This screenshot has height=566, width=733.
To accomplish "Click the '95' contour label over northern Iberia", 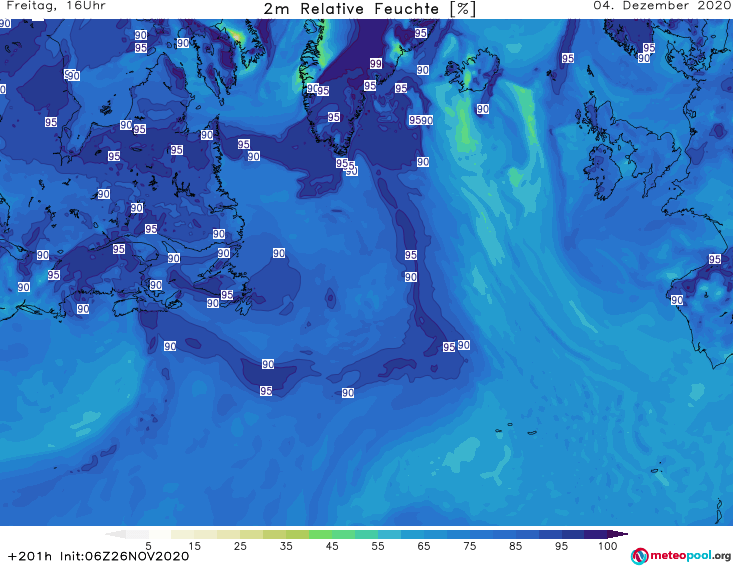I will 715,259.
